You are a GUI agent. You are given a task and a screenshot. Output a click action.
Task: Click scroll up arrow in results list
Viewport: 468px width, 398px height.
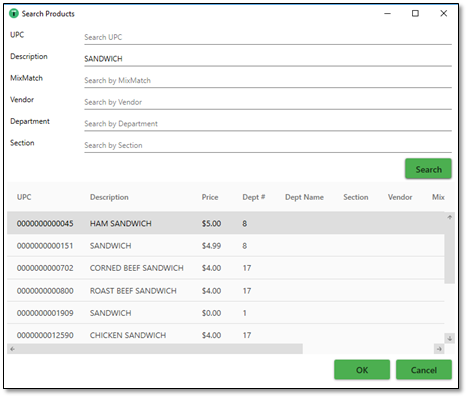pyautogui.click(x=450, y=217)
